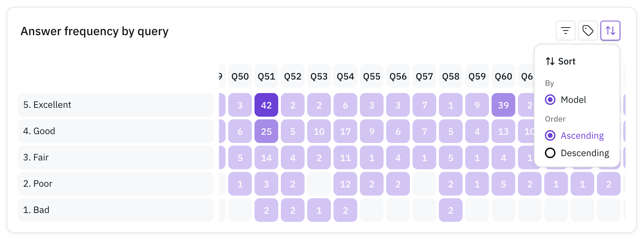Click the Q57 column header
This screenshot has height=238, width=644.
pos(424,76)
